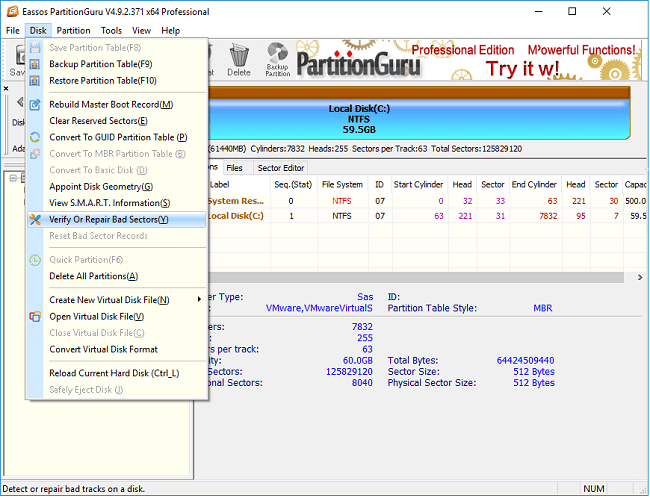
Task: Click the VMware,VMwareVirtualS model value
Action: point(319,309)
